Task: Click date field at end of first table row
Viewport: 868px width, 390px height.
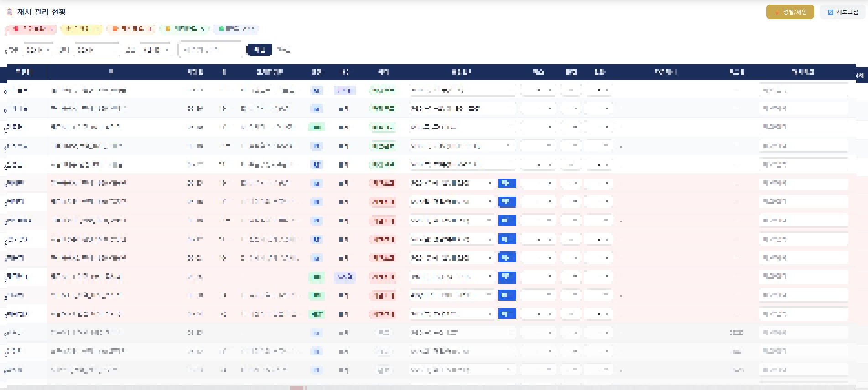Action: [x=803, y=91]
